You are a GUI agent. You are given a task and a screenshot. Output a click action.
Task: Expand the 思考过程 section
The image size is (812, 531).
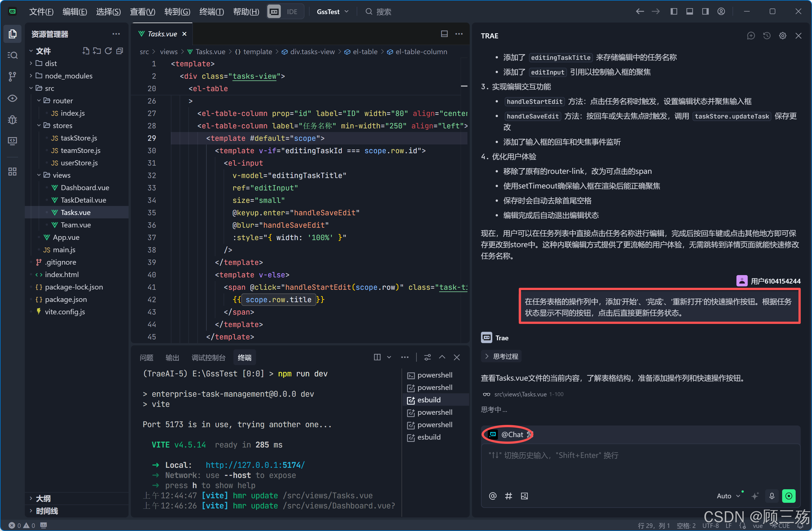[501, 356]
